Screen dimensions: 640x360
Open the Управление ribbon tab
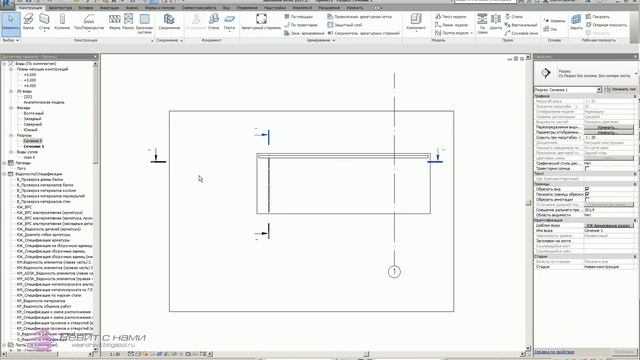click(x=247, y=8)
